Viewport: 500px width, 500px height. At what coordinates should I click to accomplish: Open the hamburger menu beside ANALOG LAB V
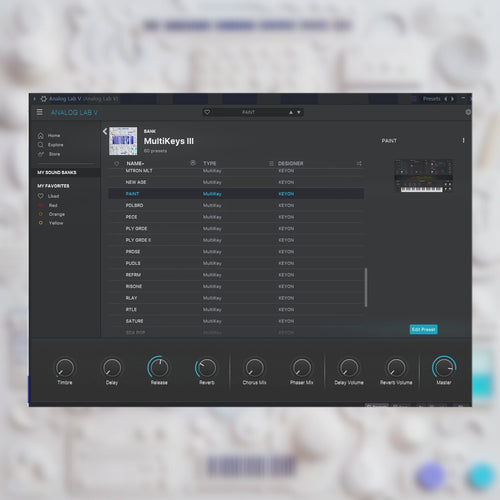[x=39, y=112]
